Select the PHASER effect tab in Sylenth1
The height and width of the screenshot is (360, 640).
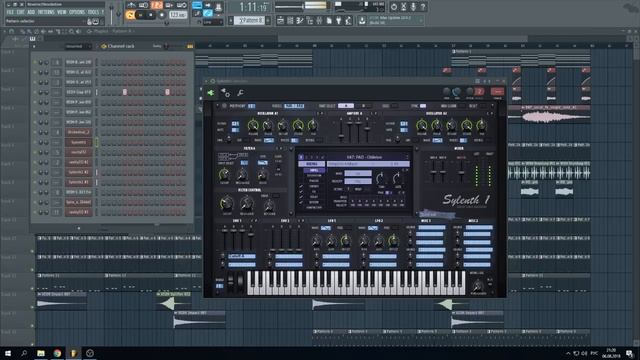click(314, 181)
